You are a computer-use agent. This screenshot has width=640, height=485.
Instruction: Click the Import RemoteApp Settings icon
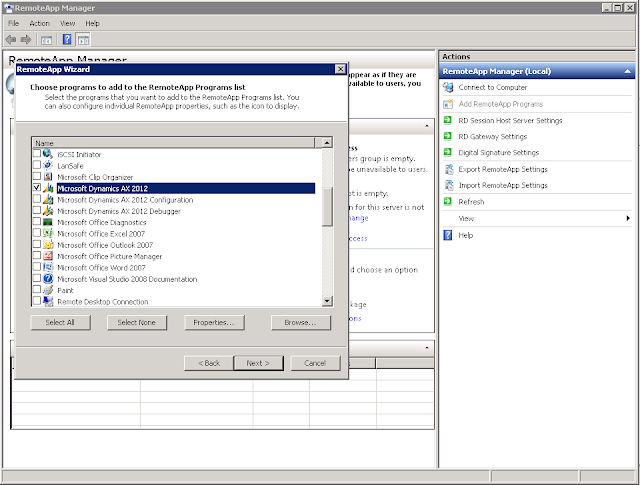coord(449,185)
